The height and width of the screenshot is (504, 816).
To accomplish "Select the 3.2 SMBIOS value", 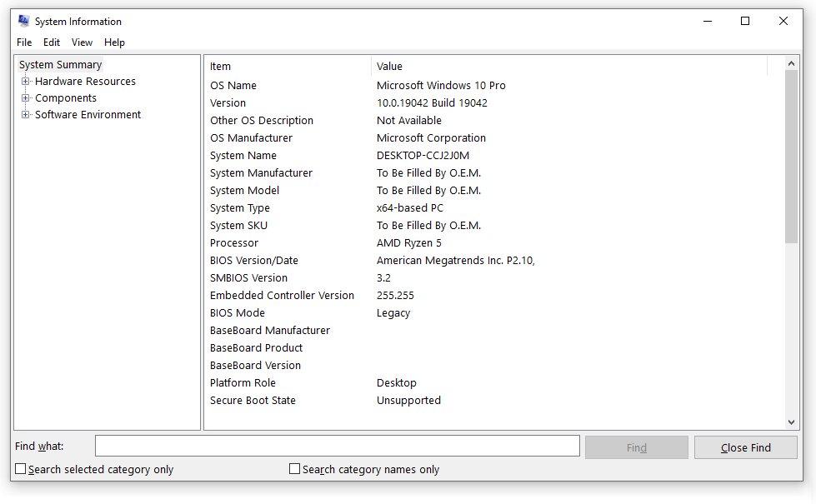I will point(383,278).
